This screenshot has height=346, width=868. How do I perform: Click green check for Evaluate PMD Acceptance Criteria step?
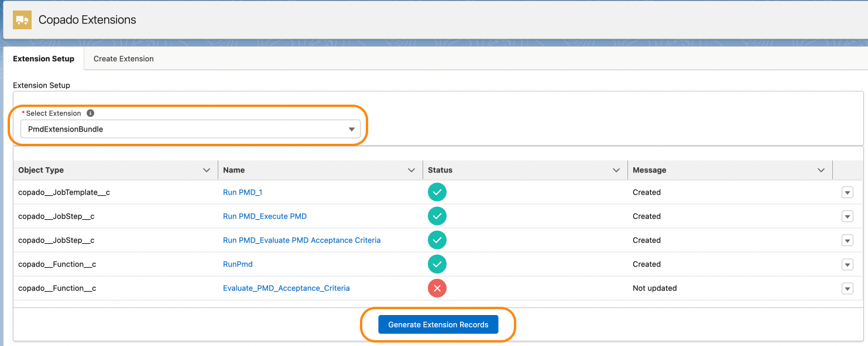(437, 240)
